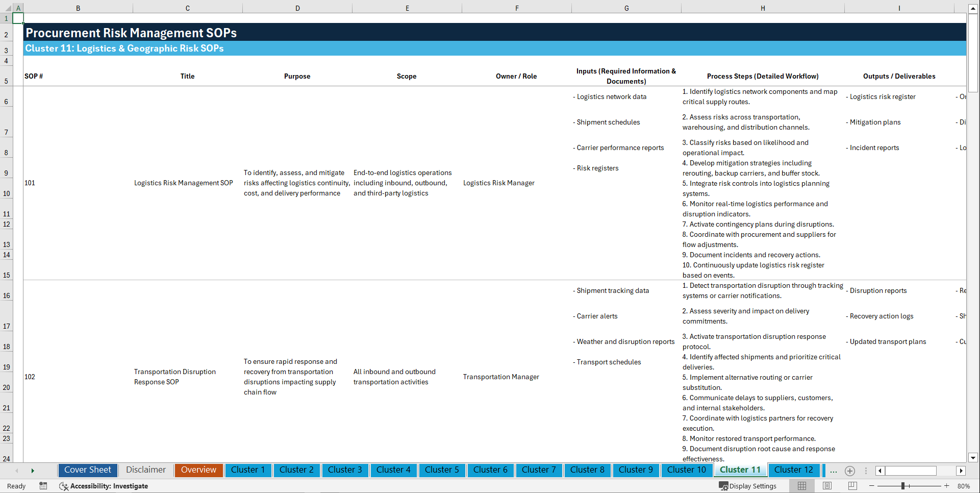Show more sheet tabs via ellipsis

(x=834, y=471)
